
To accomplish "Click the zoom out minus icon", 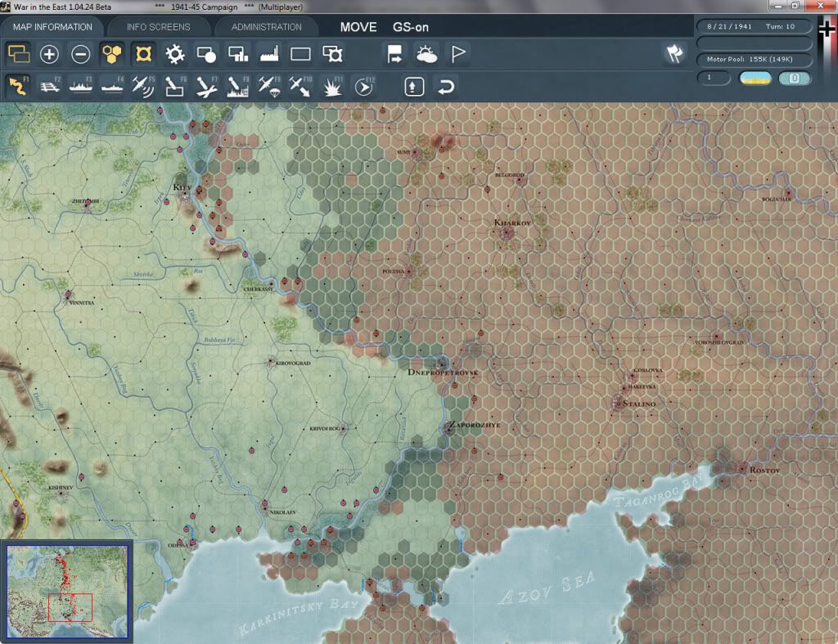I will click(x=81, y=54).
